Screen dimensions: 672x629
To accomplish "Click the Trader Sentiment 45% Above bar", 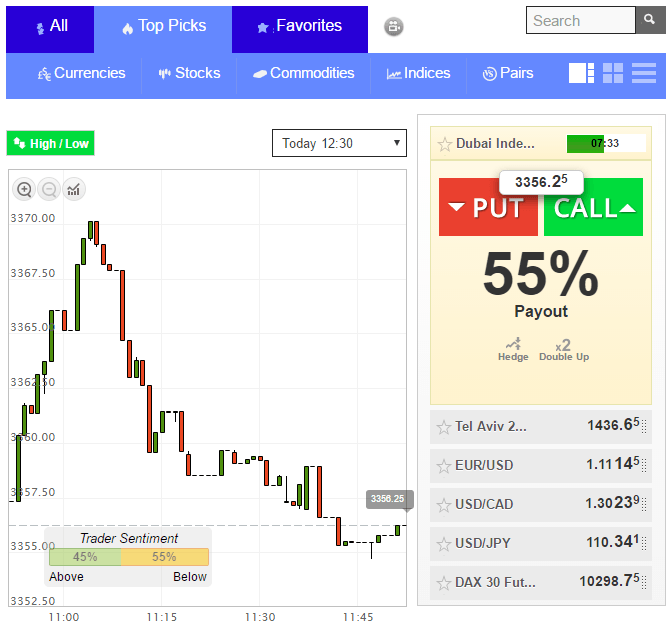I will coord(85,557).
